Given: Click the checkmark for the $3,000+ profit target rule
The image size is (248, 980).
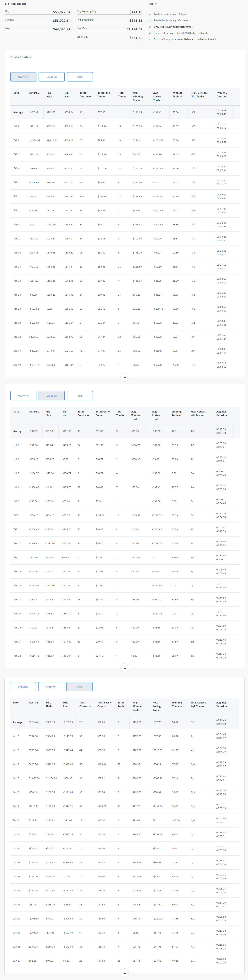Looking at the screenshot, I should [x=150, y=21].
